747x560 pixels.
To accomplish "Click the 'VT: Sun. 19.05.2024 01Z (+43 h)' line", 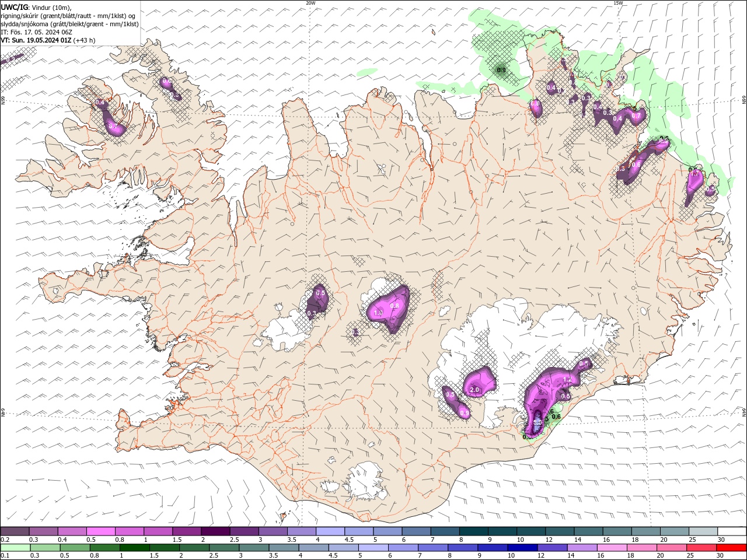I will pos(48,40).
